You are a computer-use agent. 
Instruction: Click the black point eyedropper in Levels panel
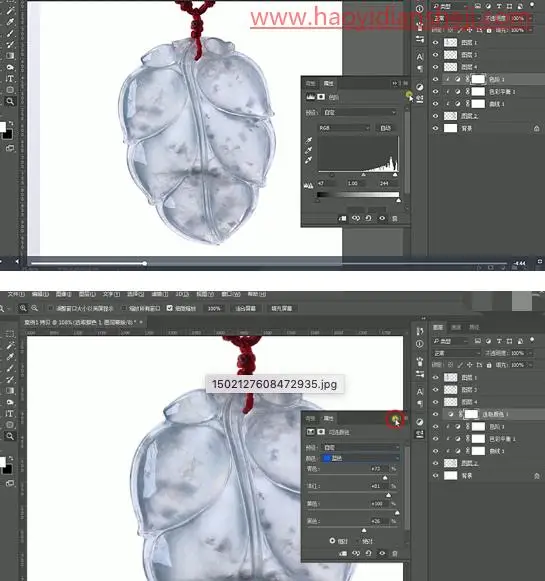[x=309, y=140]
